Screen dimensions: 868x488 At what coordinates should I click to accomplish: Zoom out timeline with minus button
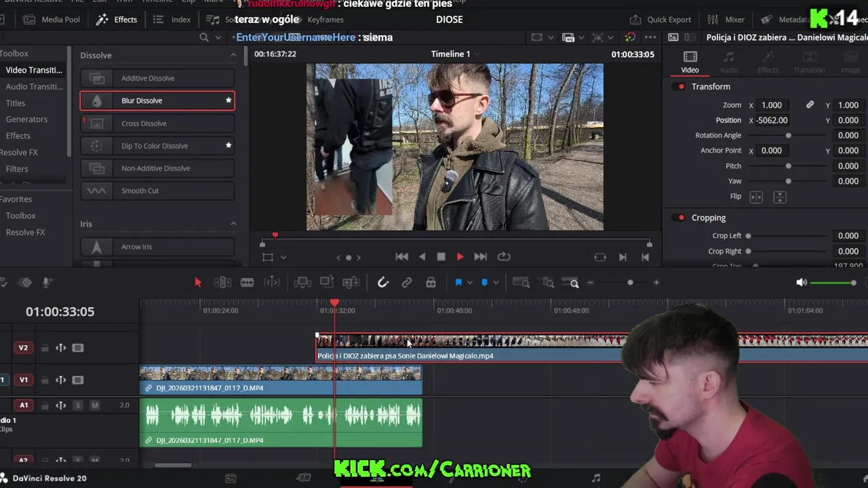pos(590,283)
